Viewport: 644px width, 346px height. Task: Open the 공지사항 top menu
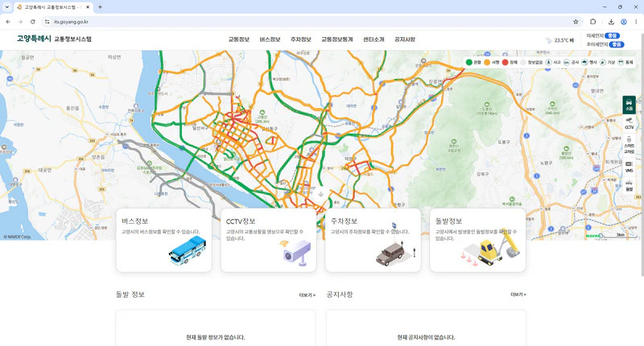coord(405,39)
